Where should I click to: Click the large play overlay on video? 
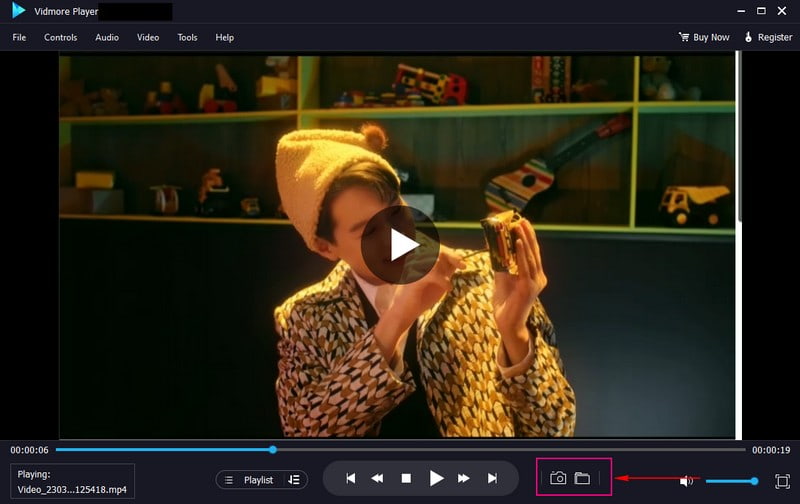pyautogui.click(x=400, y=244)
